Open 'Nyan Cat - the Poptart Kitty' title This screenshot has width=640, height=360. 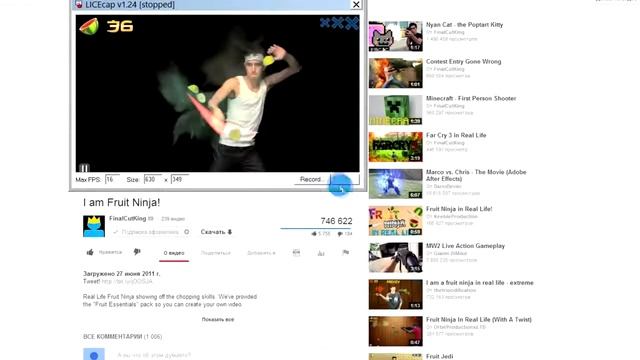(x=464, y=24)
